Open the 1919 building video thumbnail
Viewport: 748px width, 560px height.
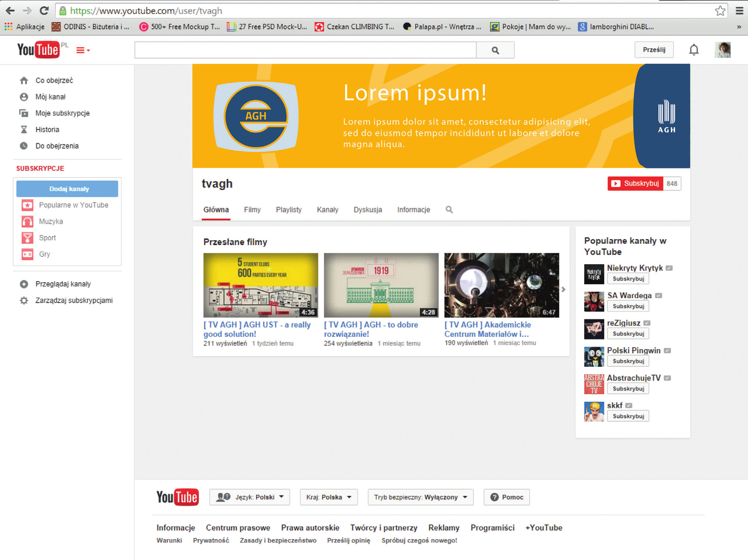click(x=381, y=285)
